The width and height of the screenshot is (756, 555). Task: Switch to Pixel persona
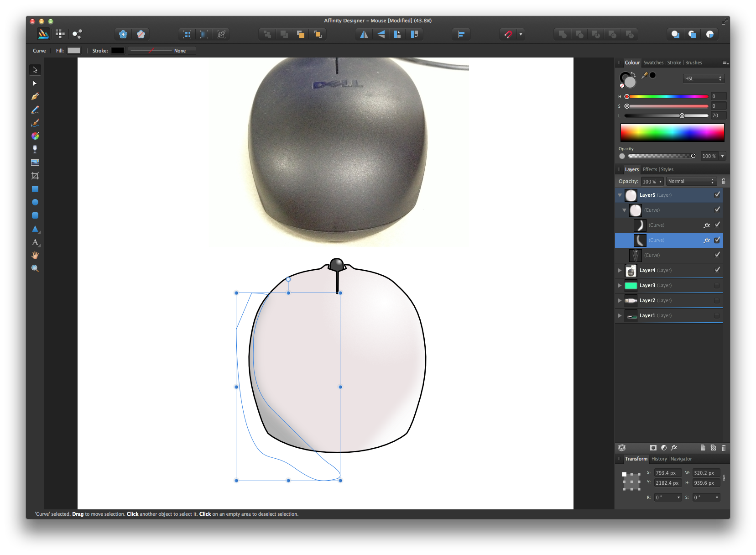tap(60, 34)
